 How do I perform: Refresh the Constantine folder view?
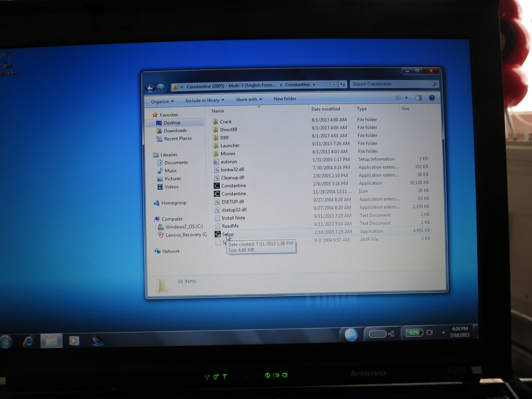(x=342, y=84)
